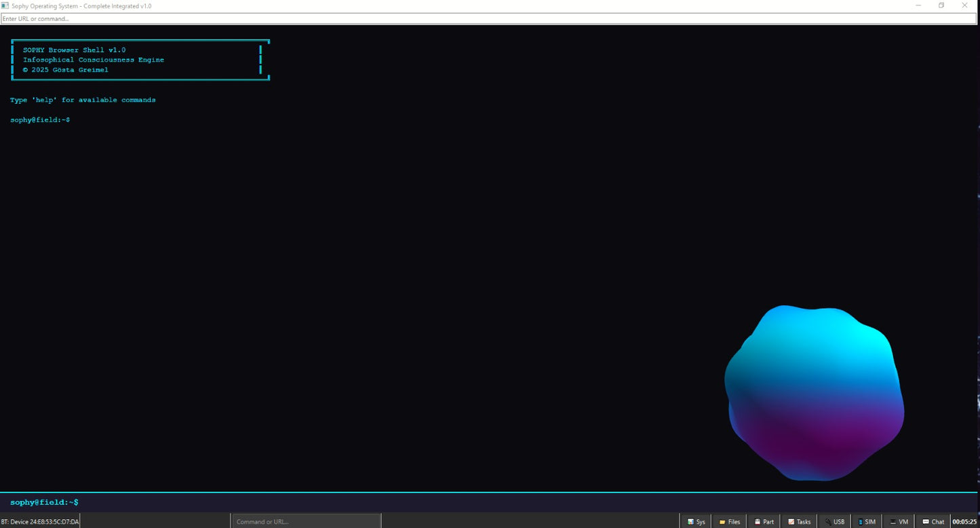The height and width of the screenshot is (528, 980).
Task: Open the Chat panel button
Action: tap(933, 521)
